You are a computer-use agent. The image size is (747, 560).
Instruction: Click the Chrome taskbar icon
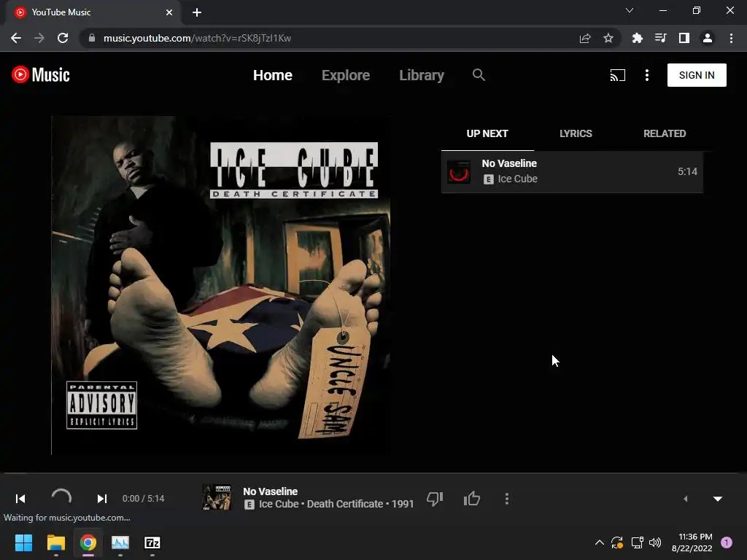pyautogui.click(x=88, y=542)
